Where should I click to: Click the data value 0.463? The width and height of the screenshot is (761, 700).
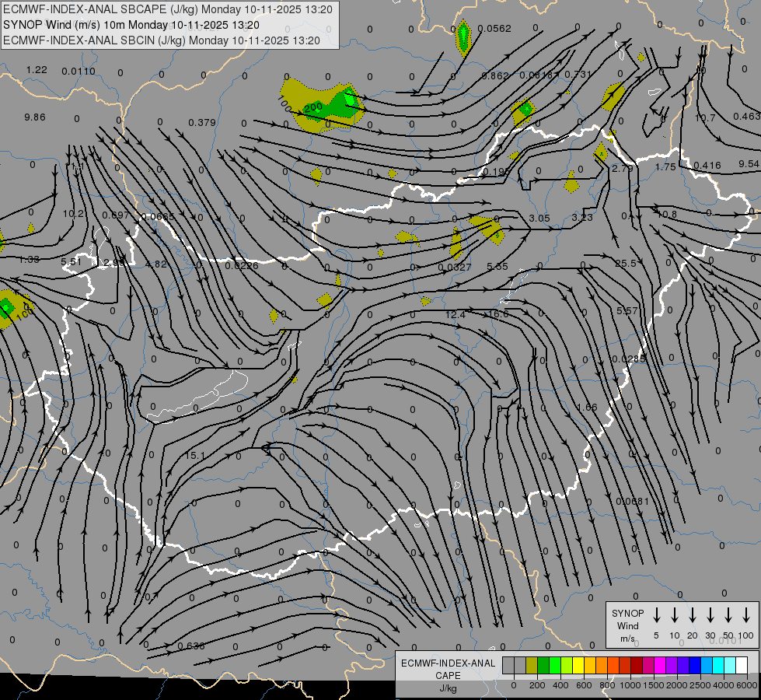(x=746, y=116)
